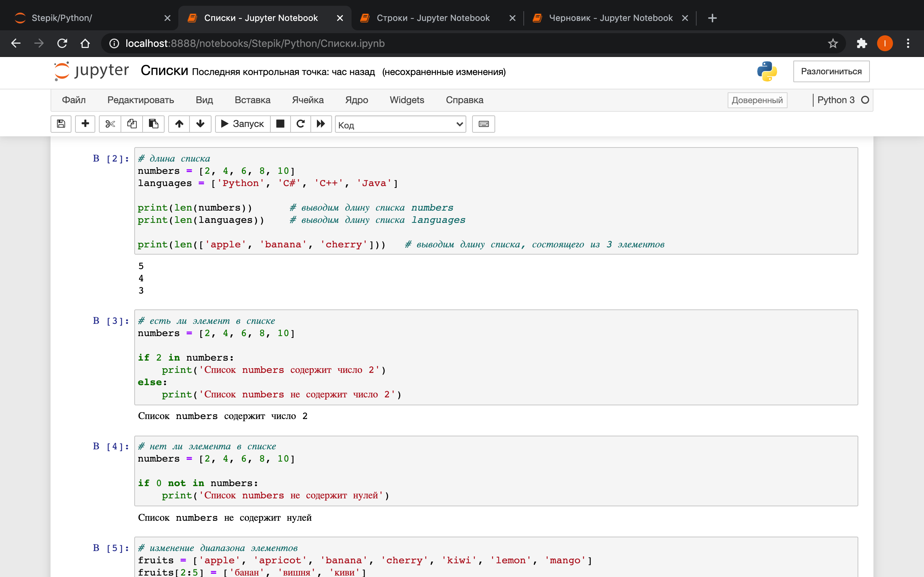Screen dimensions: 924x577
Task: Interrupt the kernel with the stop icon
Action: pyautogui.click(x=280, y=124)
